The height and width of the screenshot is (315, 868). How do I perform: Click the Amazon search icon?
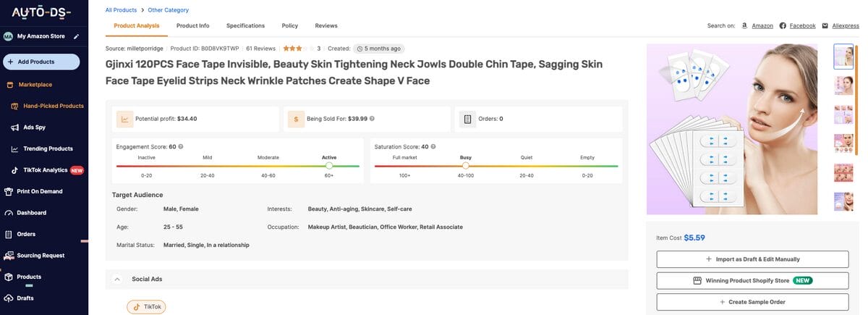(745, 25)
